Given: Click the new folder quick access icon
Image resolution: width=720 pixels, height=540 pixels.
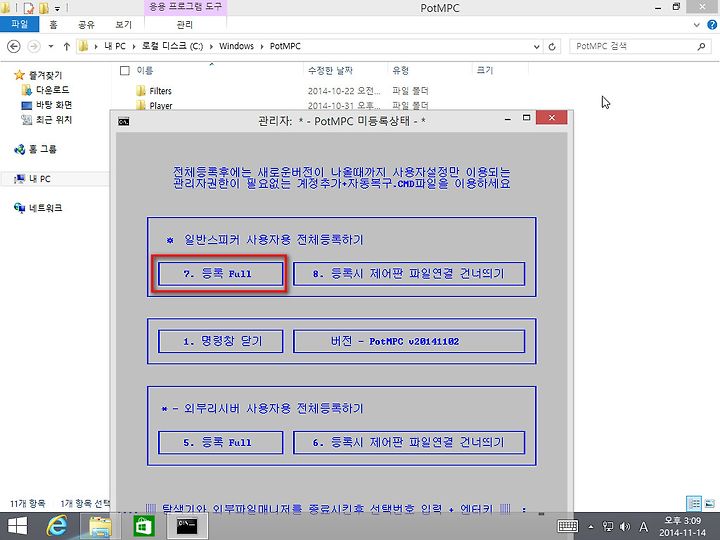Looking at the screenshot, I should tap(44, 8).
